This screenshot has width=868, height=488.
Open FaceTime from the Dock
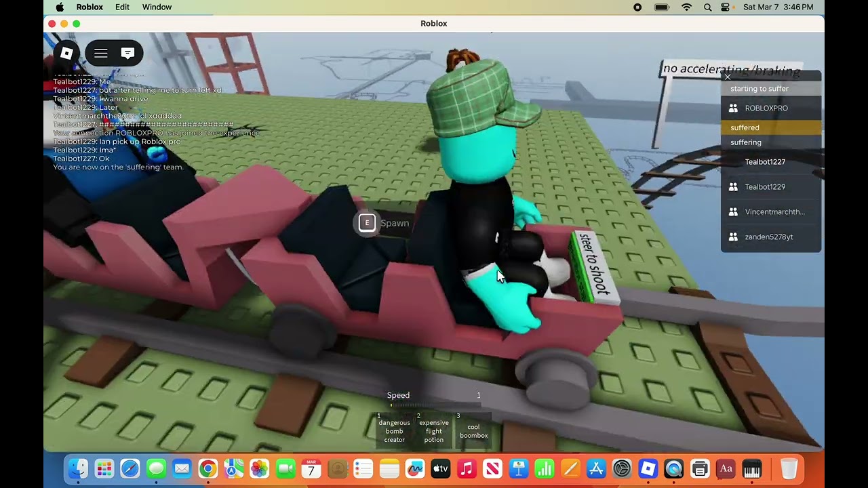pos(285,468)
